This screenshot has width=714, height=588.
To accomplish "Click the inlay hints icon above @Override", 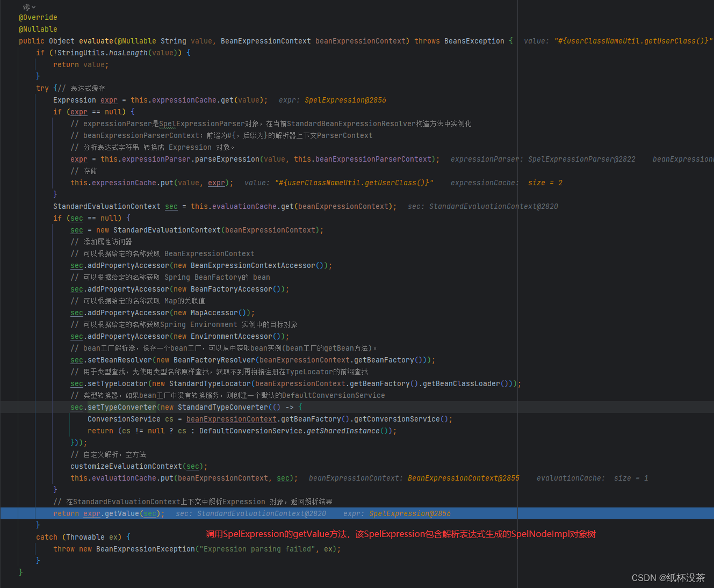I will (26, 7).
